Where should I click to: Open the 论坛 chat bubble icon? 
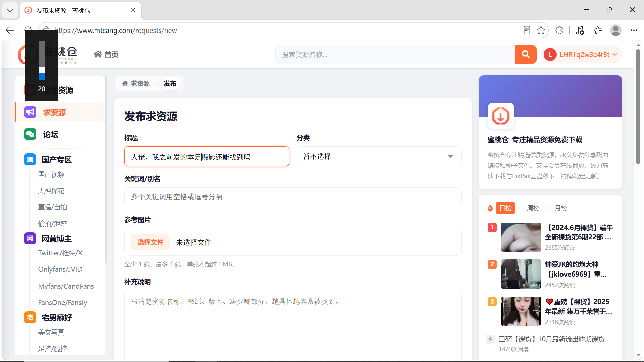[30, 134]
